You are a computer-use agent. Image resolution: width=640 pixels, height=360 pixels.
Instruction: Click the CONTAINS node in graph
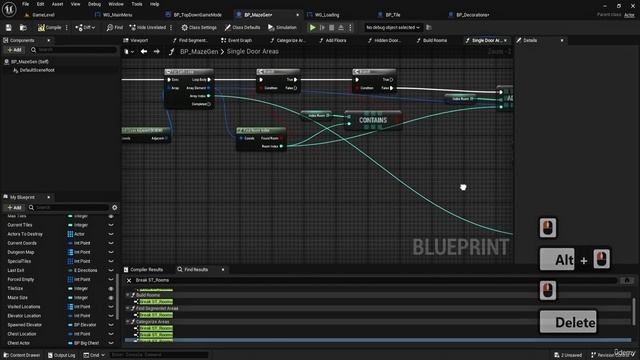pos(373,120)
